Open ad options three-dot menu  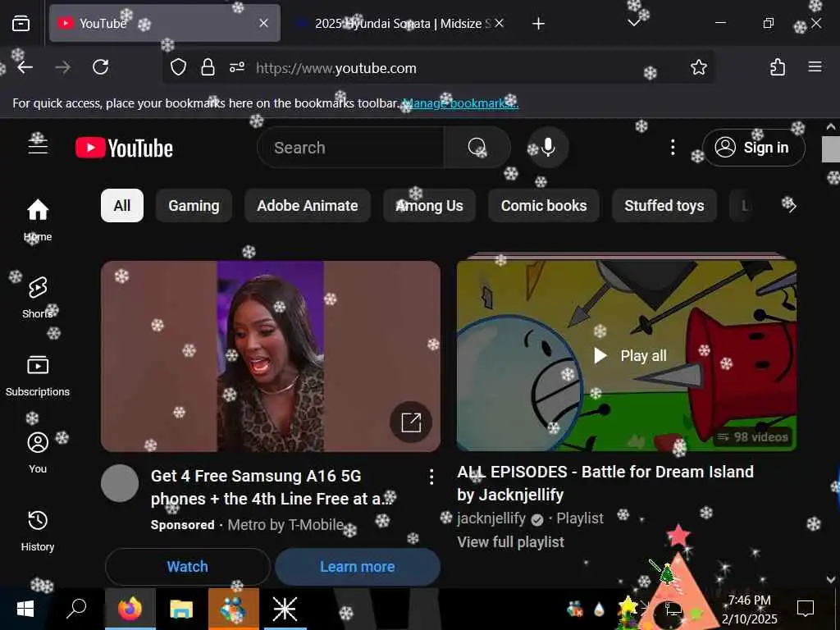(x=431, y=477)
